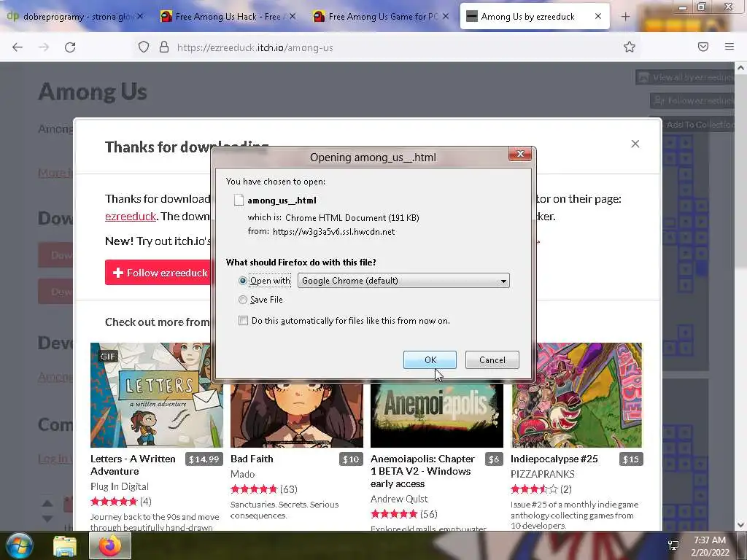Close the Thanks for downloading popup
The width and height of the screenshot is (747, 560).
(x=635, y=144)
